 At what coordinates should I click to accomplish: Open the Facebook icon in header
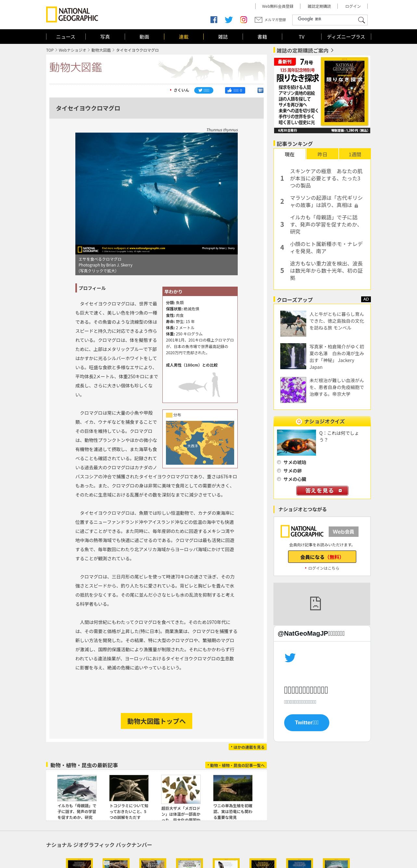point(214,19)
